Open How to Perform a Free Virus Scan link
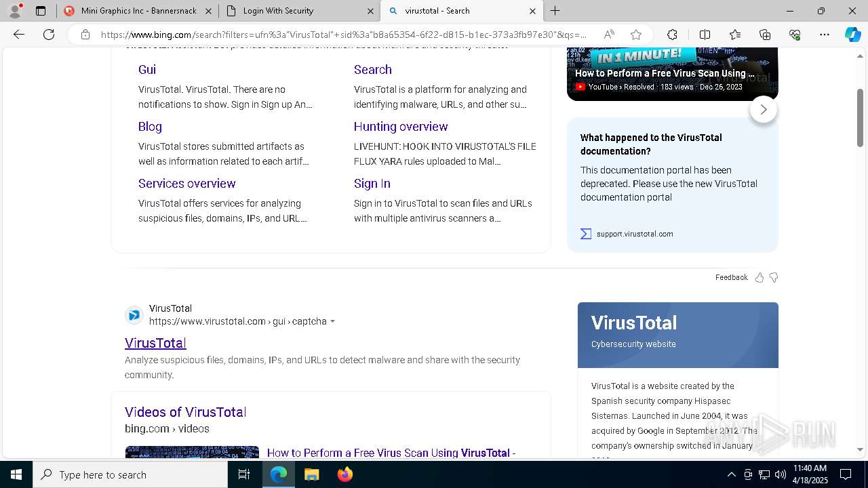Screen dimensions: 868x488 coord(391,453)
